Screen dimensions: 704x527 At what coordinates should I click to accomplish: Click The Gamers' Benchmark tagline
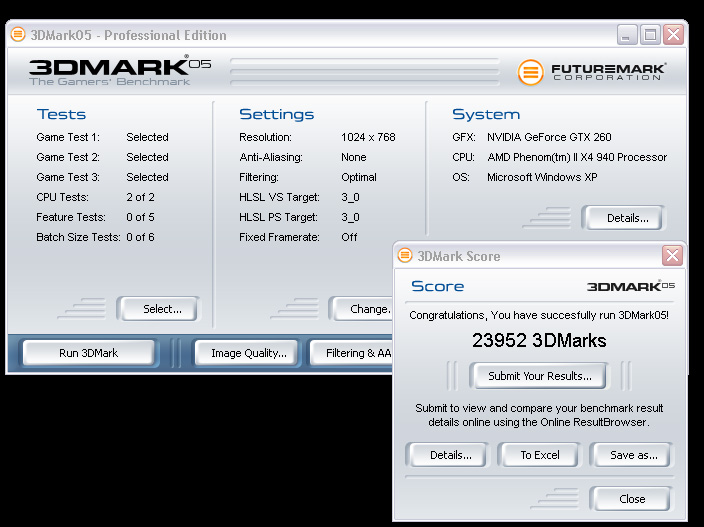click(110, 82)
